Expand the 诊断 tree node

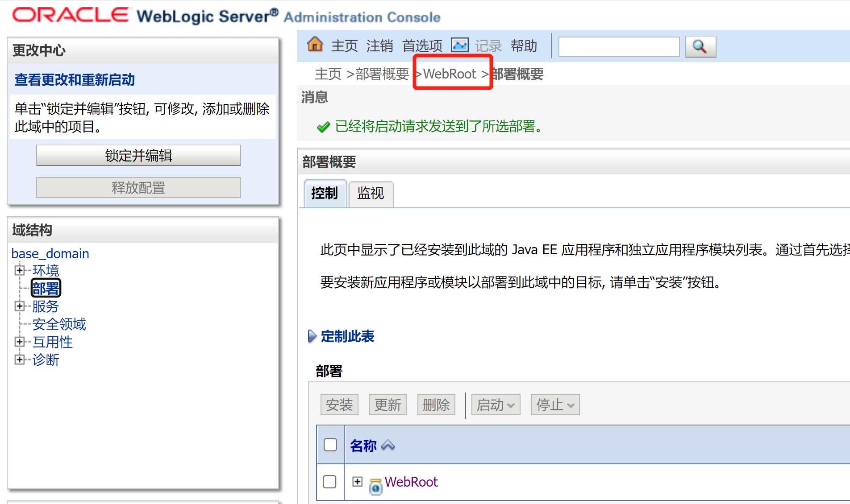pos(20,359)
